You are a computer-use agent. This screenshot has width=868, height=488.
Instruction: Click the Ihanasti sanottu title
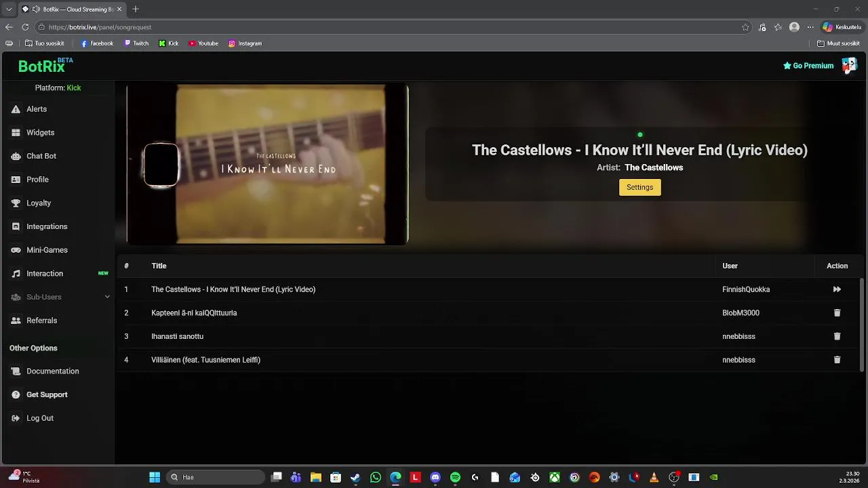click(177, 336)
